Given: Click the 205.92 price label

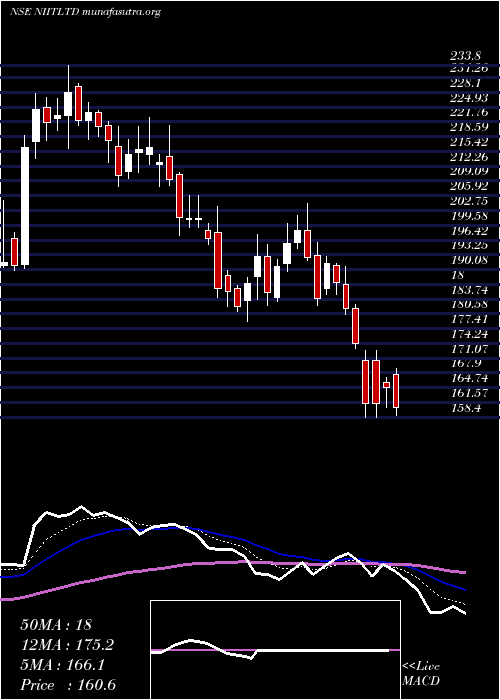Looking at the screenshot, I should coord(469,186).
